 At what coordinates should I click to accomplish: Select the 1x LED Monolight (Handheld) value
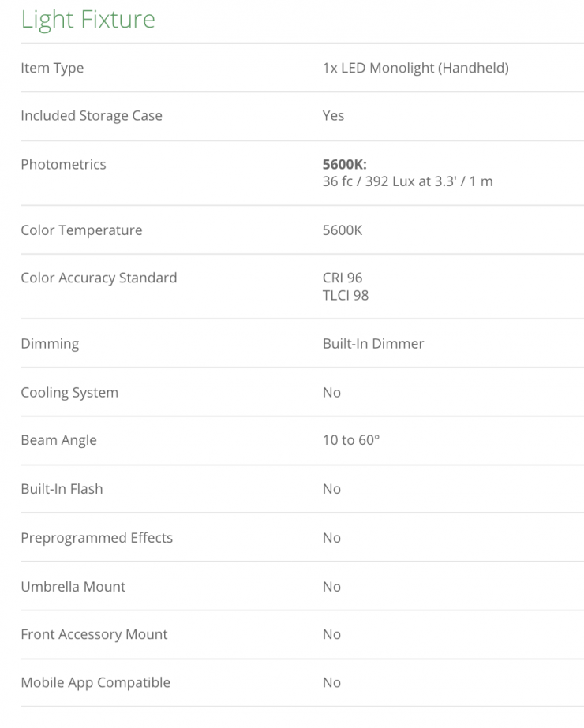[415, 68]
